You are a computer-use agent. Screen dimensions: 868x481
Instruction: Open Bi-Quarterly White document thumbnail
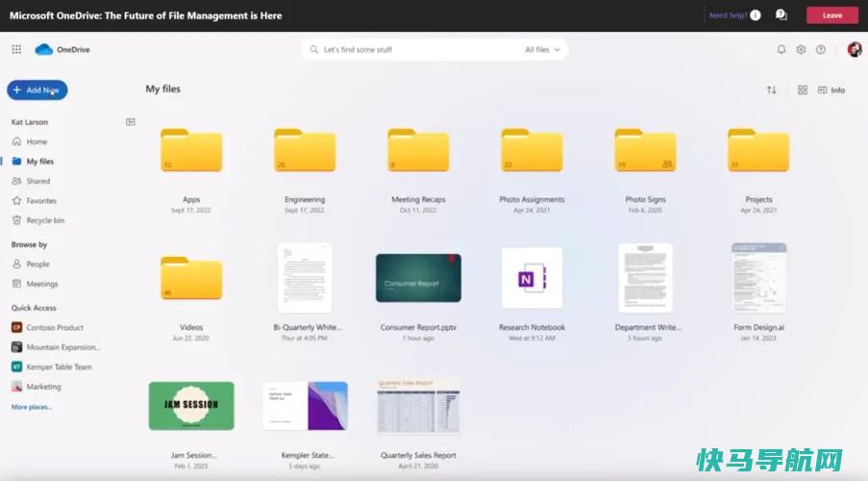coord(305,278)
